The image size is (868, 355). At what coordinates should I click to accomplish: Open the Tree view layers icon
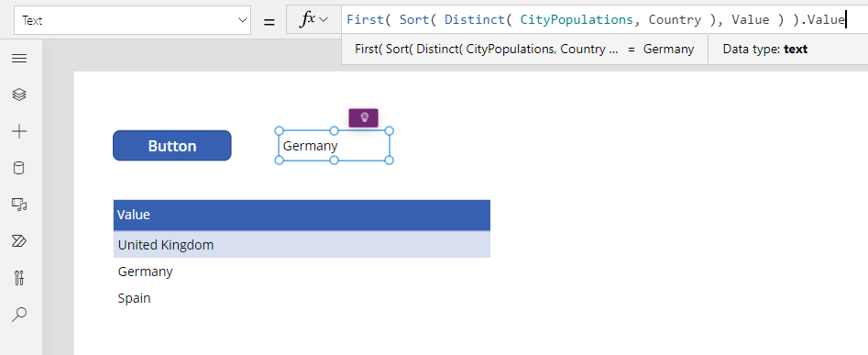(x=19, y=94)
